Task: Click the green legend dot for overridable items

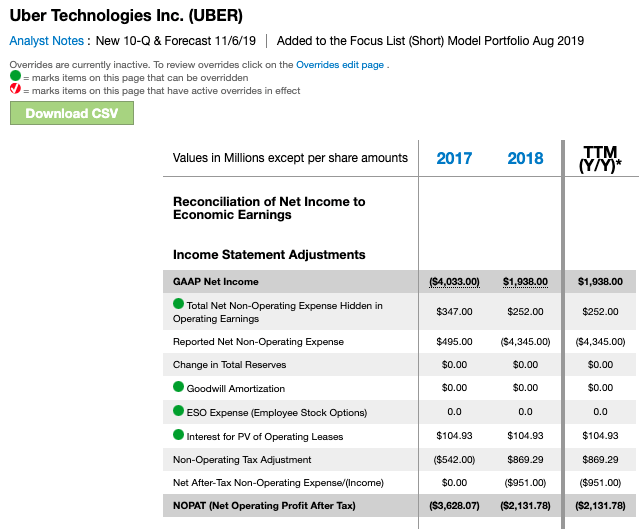Action: tap(15, 76)
